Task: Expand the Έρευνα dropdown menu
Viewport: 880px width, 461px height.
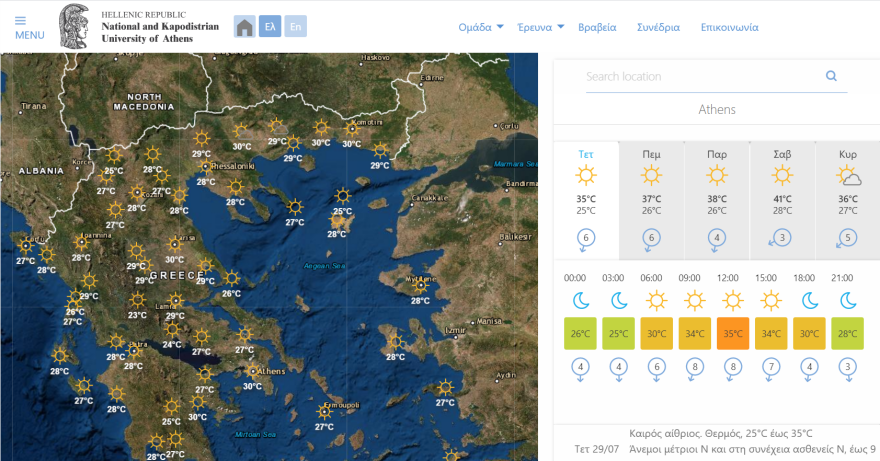Action: click(541, 27)
